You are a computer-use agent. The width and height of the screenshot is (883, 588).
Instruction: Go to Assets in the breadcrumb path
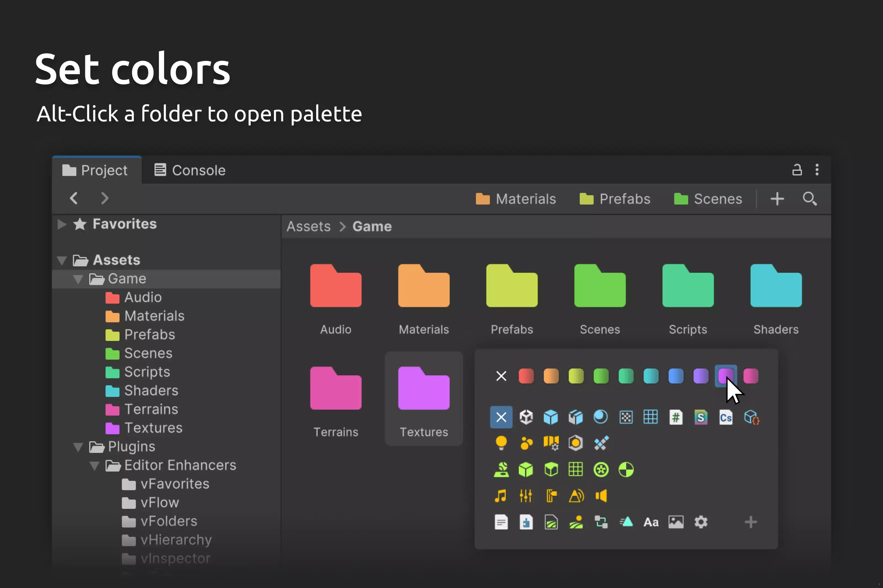pyautogui.click(x=308, y=226)
